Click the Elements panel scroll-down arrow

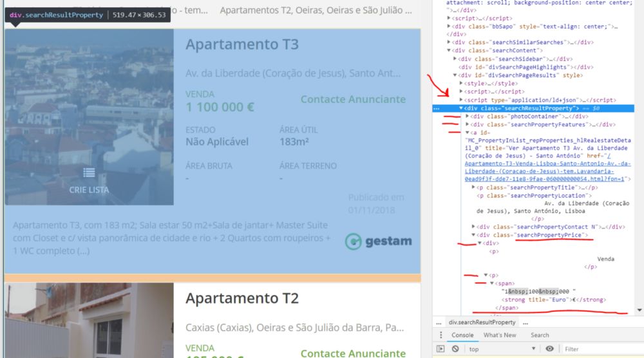639,310
